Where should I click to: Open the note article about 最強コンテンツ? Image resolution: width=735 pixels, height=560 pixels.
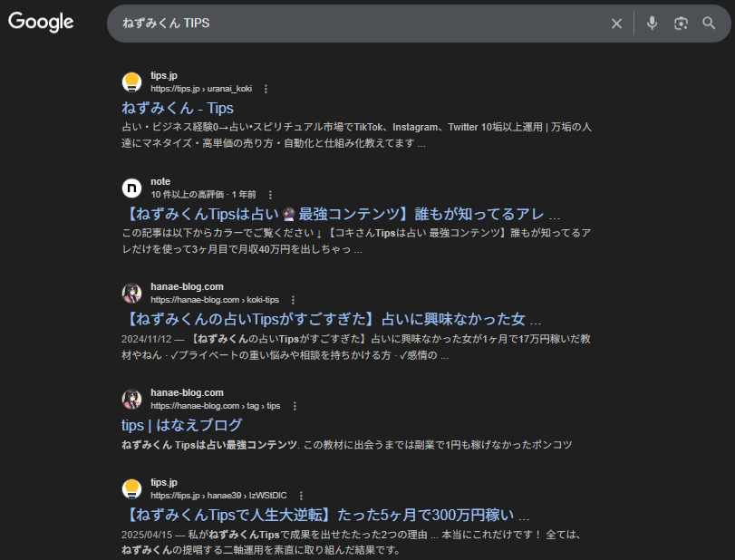341,215
